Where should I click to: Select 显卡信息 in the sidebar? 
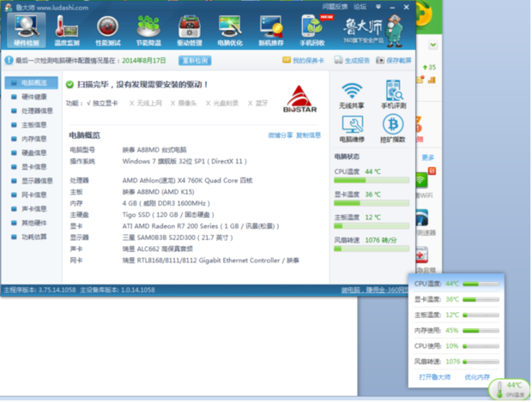point(31,167)
